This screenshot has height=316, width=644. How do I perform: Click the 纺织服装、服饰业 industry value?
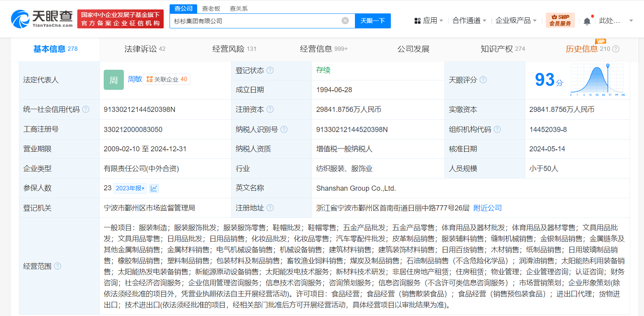pos(344,169)
